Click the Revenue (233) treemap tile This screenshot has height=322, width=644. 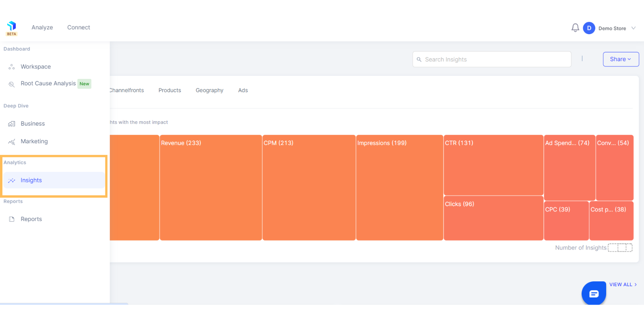[x=211, y=188]
